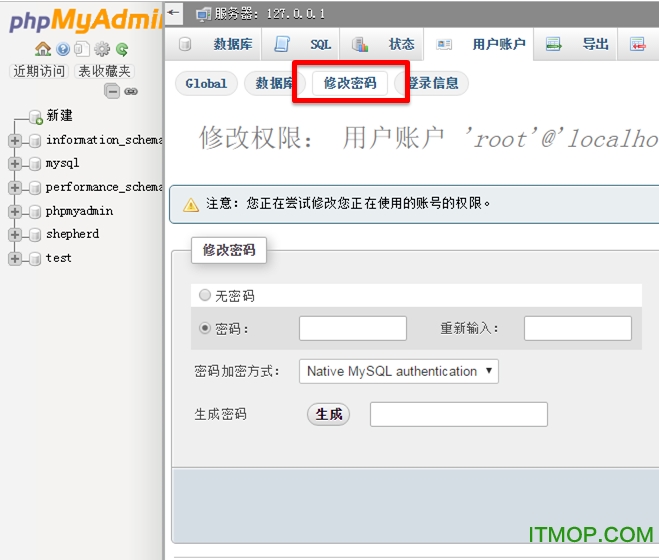Screen dimensions: 659x560
Task: Select the 无密码 radio button
Action: [205, 295]
